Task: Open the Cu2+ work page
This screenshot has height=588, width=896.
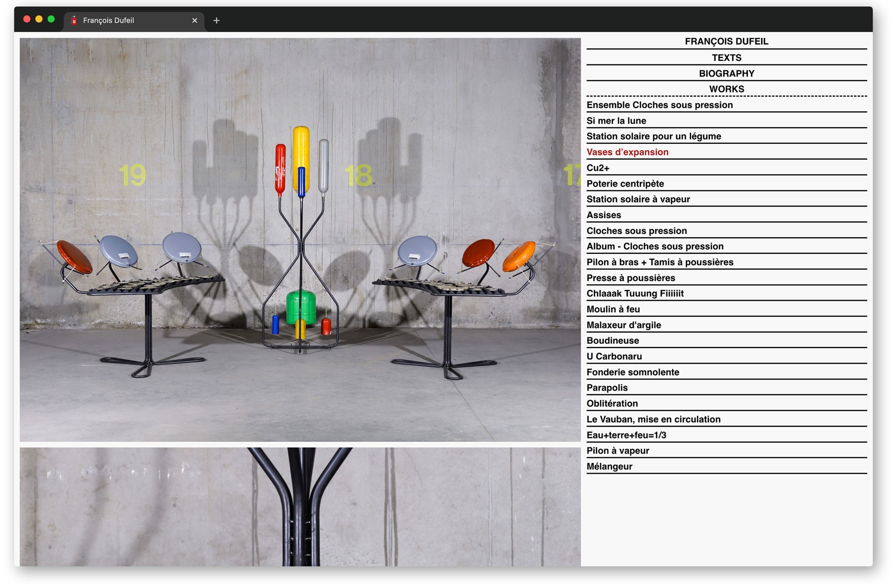Action: pyautogui.click(x=598, y=168)
